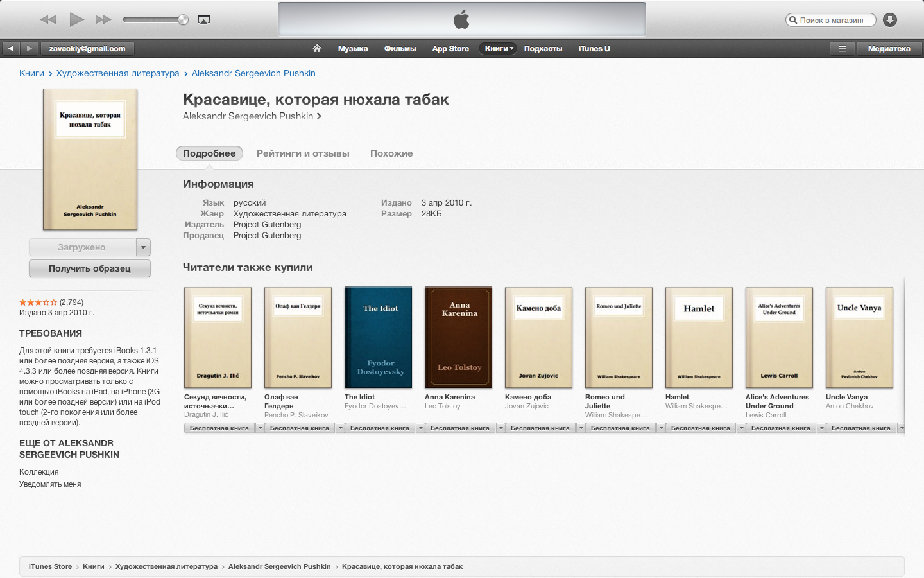
Task: Click the fast-forward button
Action: click(x=103, y=20)
